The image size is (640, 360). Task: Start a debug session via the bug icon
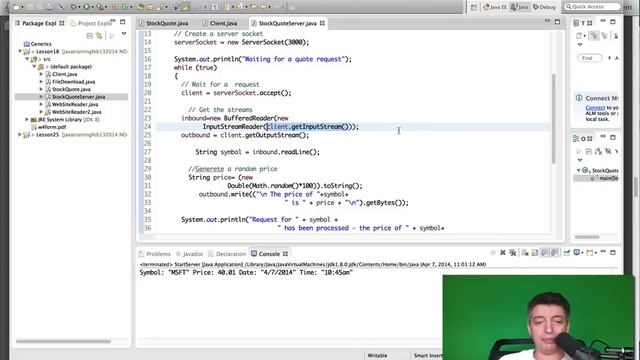click(74, 7)
